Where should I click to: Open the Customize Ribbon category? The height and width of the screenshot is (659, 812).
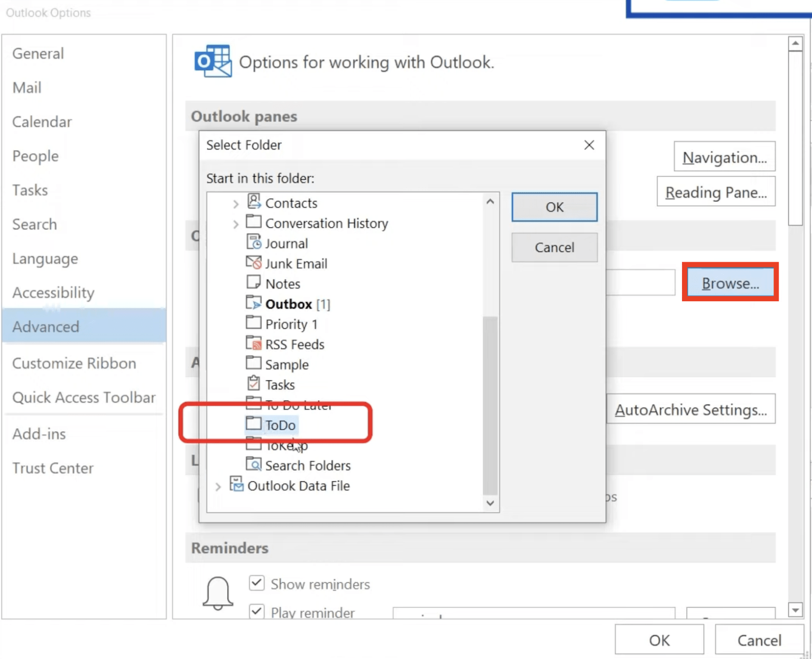pos(84,364)
